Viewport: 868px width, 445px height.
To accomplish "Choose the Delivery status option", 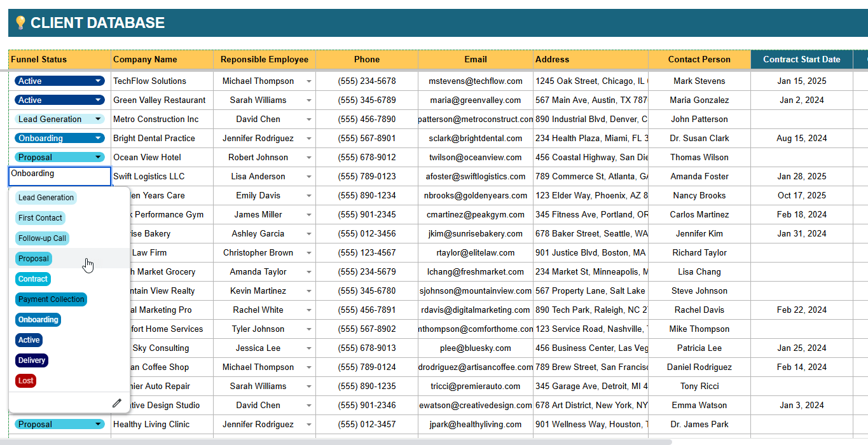I will point(31,360).
